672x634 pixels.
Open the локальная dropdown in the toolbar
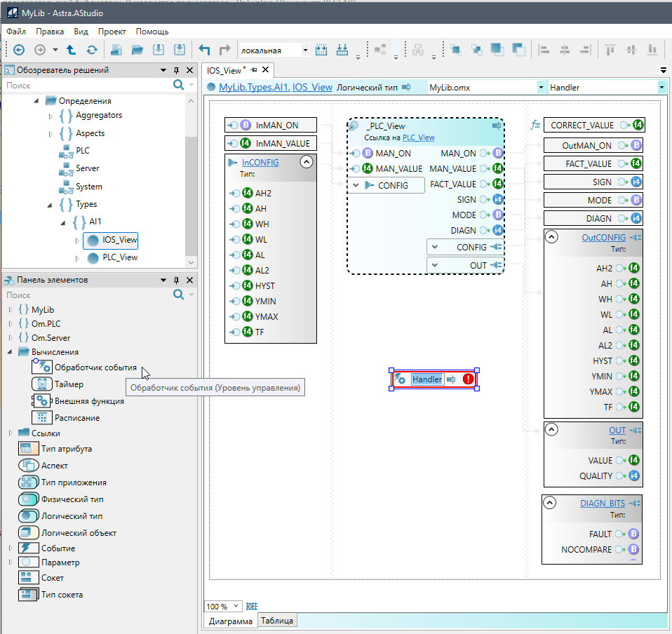pyautogui.click(x=305, y=50)
